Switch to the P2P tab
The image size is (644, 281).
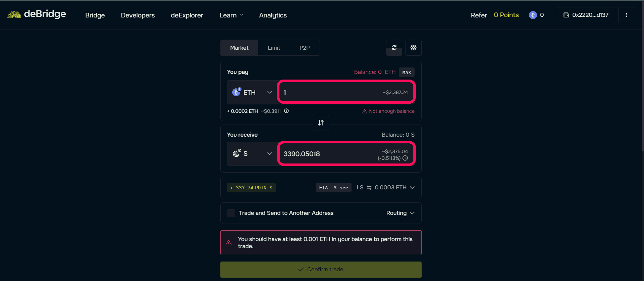[304, 48]
